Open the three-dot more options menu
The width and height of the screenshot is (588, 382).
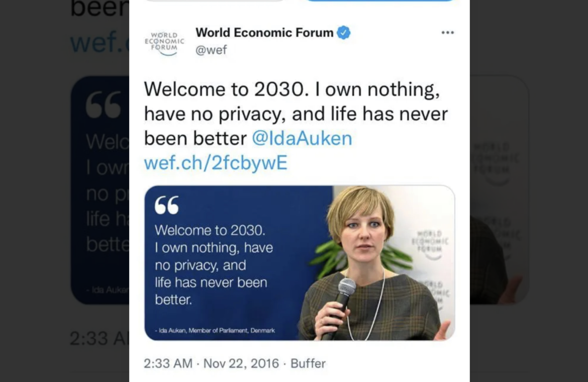[447, 33]
